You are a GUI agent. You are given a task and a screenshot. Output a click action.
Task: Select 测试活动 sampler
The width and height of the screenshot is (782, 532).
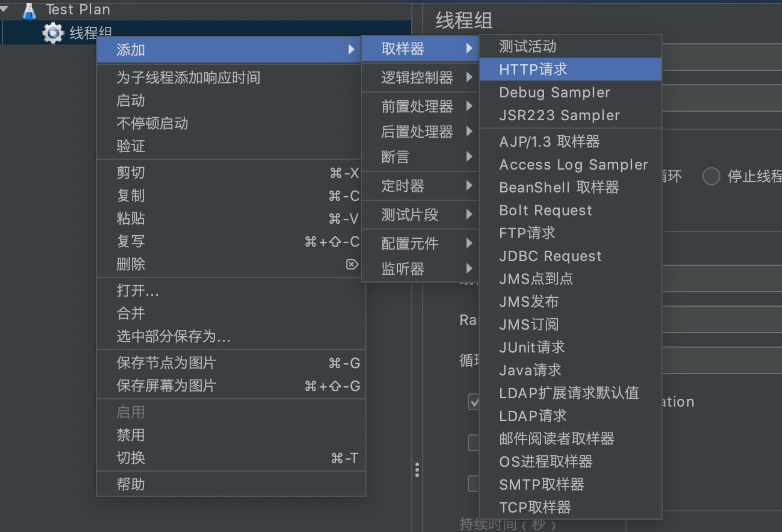(x=571, y=46)
